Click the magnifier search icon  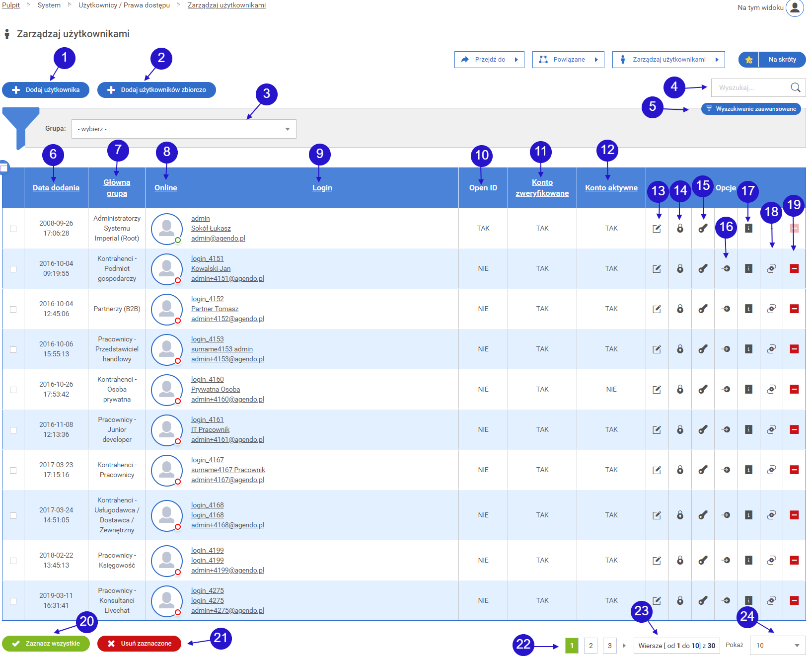pyautogui.click(x=795, y=88)
